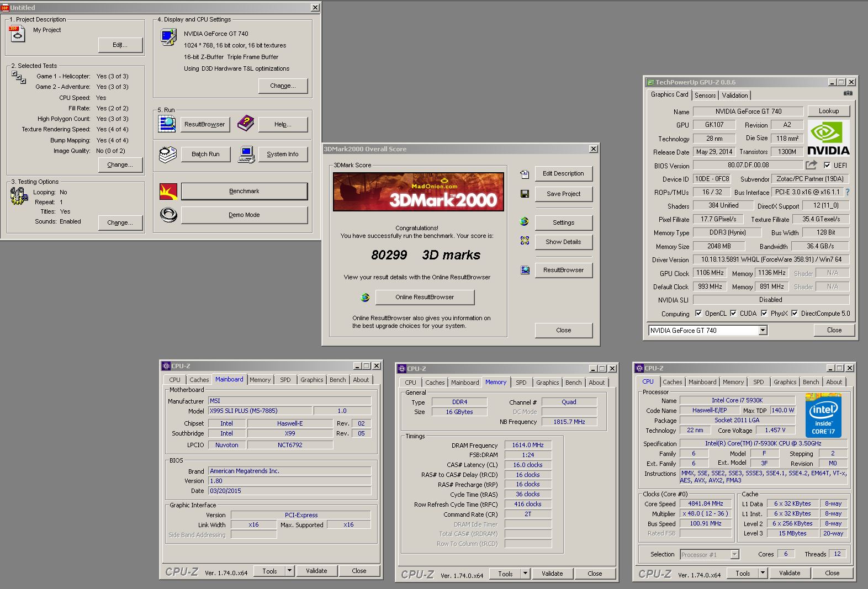Click the Project Description file icon
868x589 pixels.
17,34
